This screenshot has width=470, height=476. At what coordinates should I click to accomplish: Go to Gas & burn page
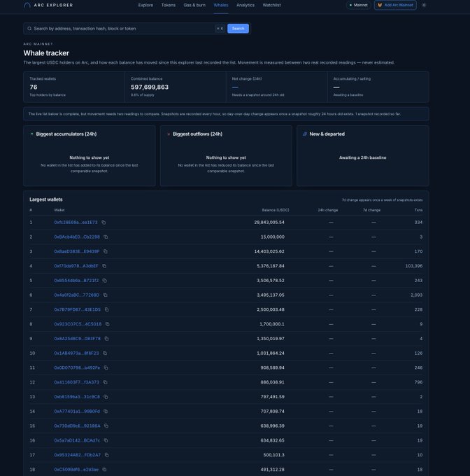pos(194,5)
